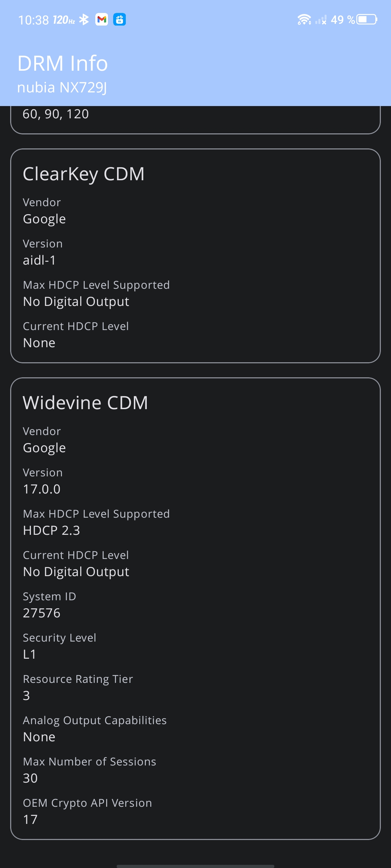
Task: Select the Security Level L1 value
Action: pyautogui.click(x=29, y=654)
